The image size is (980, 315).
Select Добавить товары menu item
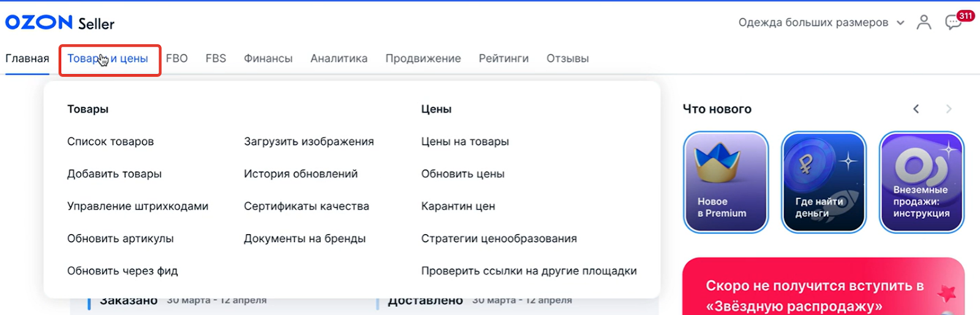[x=115, y=174]
